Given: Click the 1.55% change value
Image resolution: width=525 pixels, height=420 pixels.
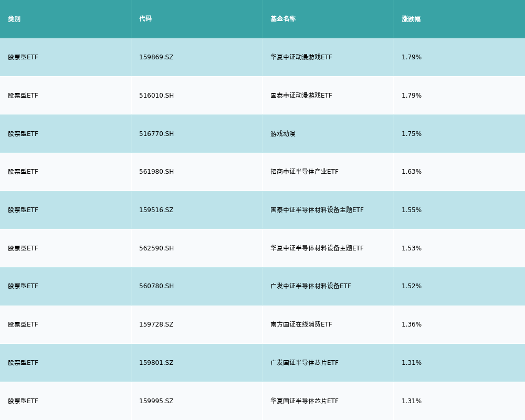Looking at the screenshot, I should click(412, 210).
